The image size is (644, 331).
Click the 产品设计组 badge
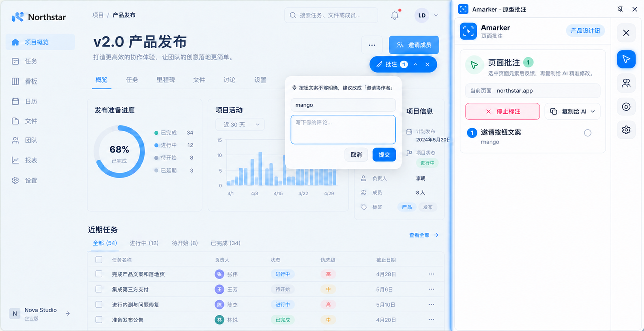point(585,31)
